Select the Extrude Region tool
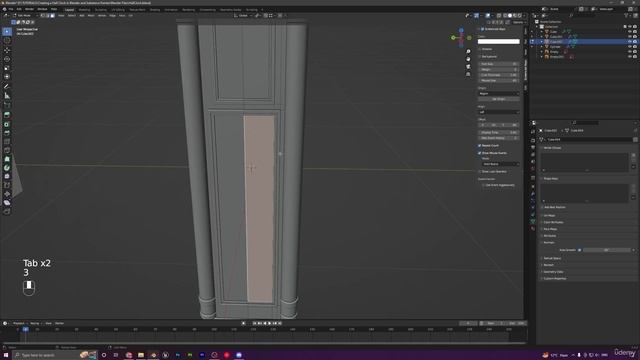 coord(7,115)
